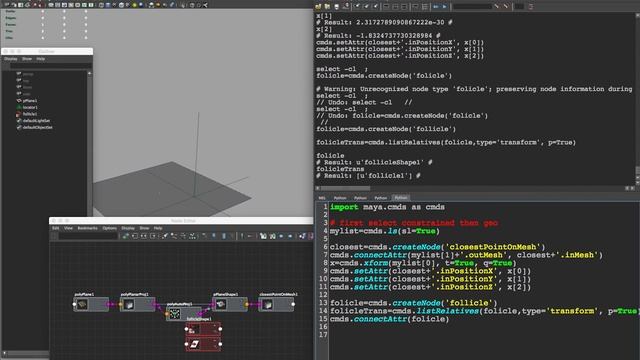
Task: Click input port of polyPlane1 node
Action: point(74,304)
